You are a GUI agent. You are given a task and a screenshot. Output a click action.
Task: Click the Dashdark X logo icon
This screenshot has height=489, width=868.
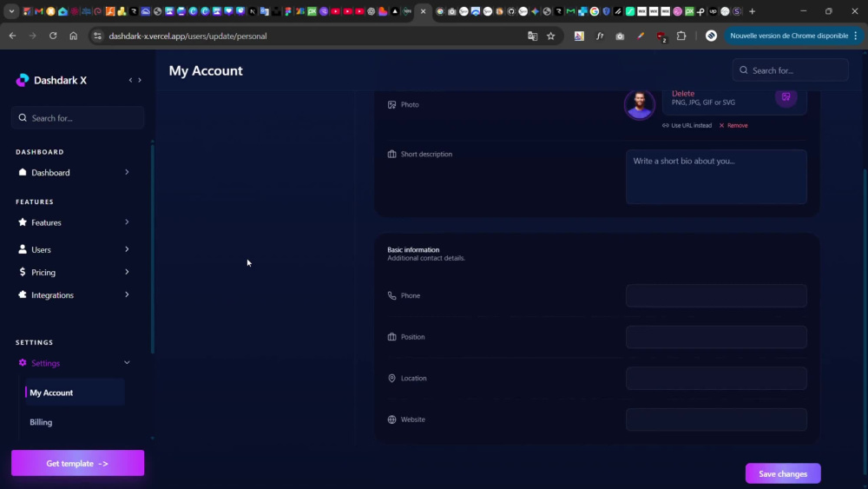23,80
